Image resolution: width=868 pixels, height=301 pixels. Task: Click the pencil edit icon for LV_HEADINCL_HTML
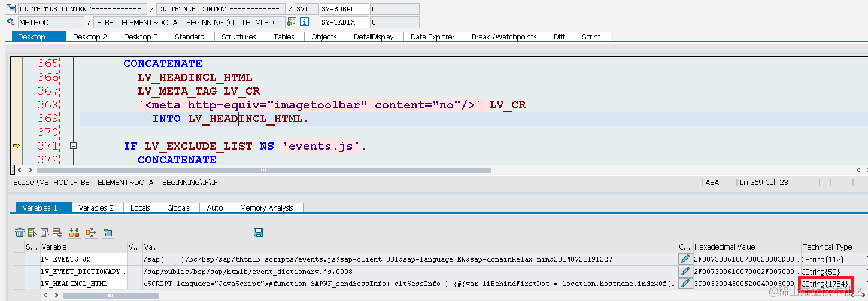pos(685,283)
